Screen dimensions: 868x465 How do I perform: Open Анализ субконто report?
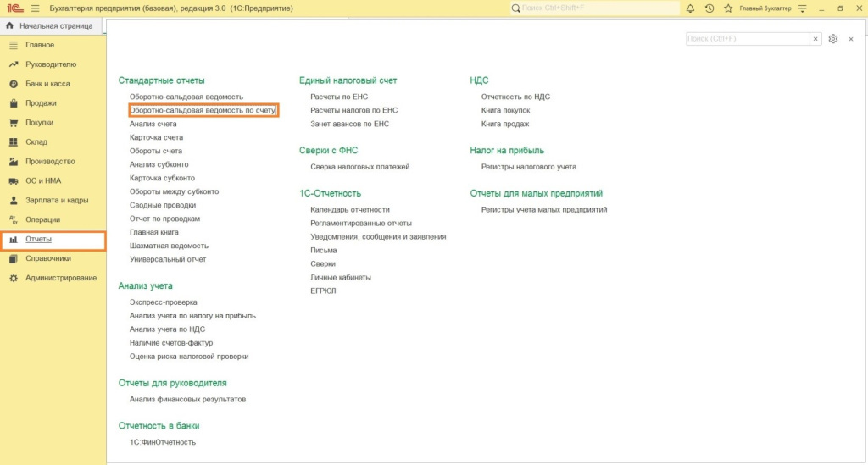click(159, 164)
